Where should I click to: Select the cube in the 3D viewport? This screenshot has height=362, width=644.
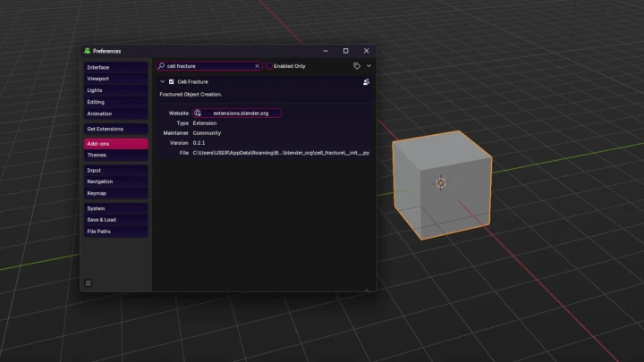click(442, 185)
